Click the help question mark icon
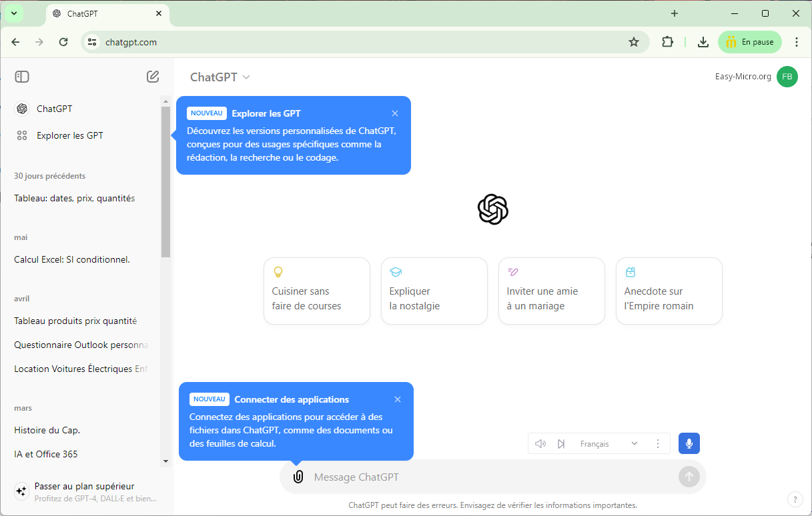The width and height of the screenshot is (812, 516). [795, 499]
